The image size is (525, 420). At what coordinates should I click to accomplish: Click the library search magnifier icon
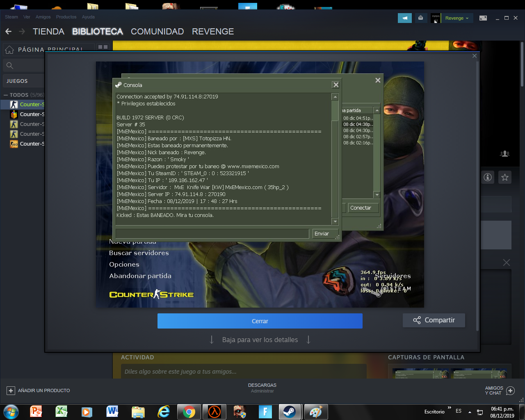click(10, 65)
